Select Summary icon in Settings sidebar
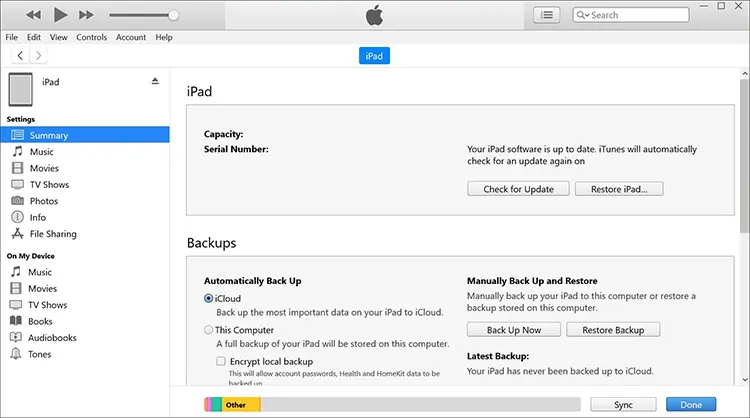Screen dimensions: 750x418 tap(17, 135)
